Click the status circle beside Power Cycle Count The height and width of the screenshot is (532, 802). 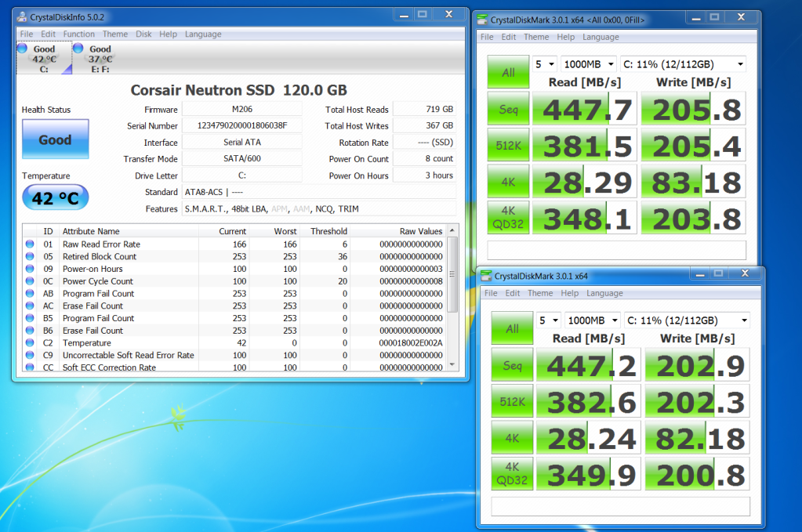point(30,281)
